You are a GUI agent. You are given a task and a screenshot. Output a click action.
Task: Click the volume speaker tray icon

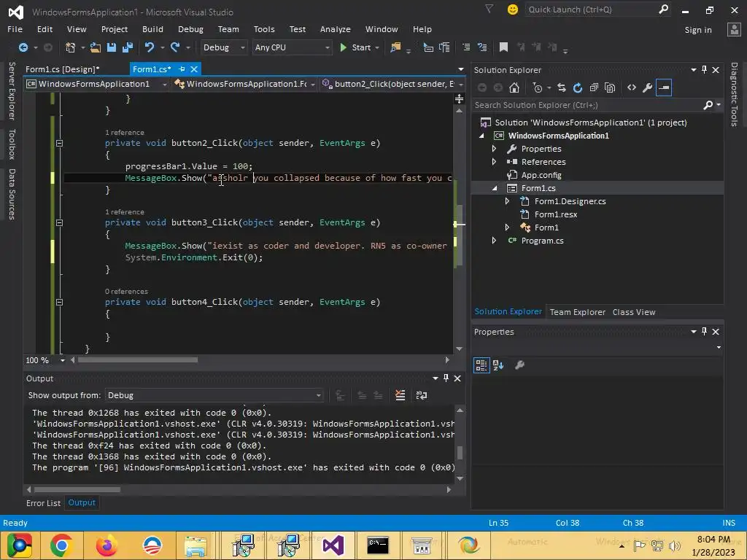(x=673, y=546)
